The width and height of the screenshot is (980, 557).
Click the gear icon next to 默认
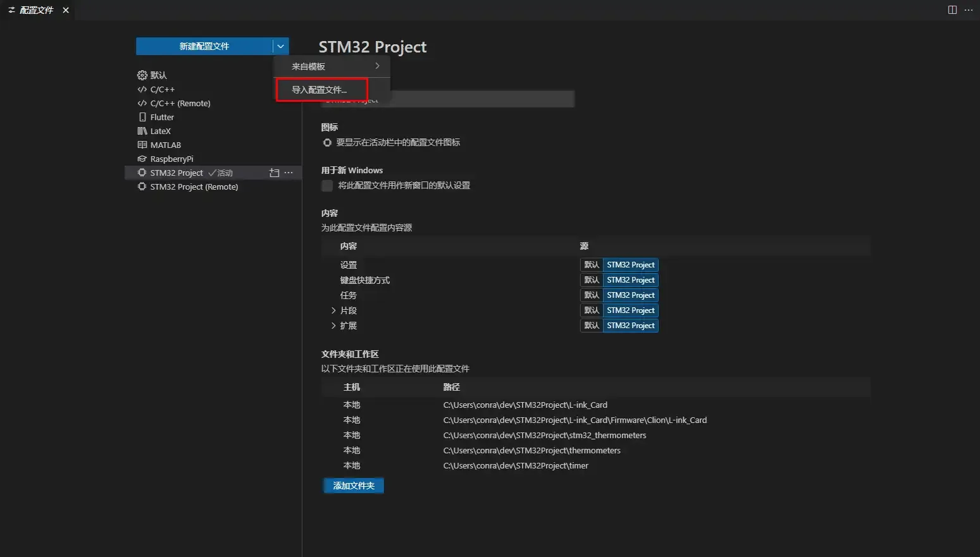pyautogui.click(x=142, y=75)
